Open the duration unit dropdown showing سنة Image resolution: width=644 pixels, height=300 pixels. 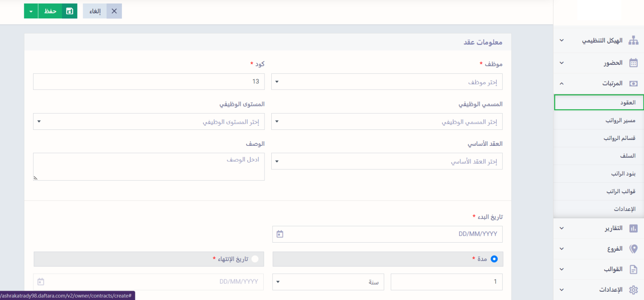click(328, 282)
